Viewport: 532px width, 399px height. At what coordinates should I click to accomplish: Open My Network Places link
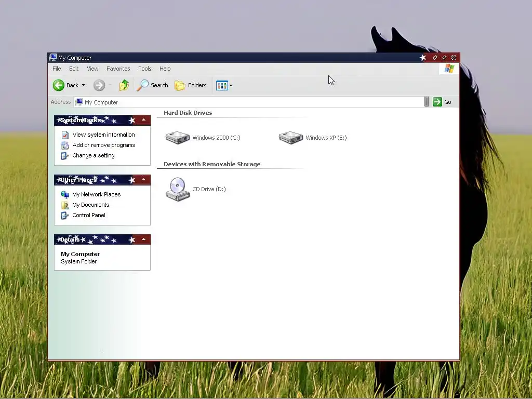click(x=96, y=194)
